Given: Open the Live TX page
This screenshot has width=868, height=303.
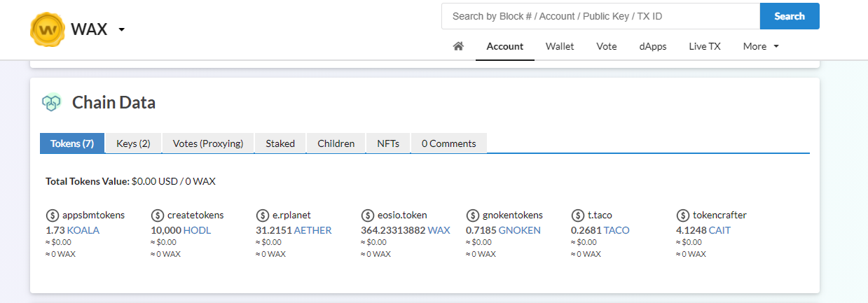Looking at the screenshot, I should click(x=705, y=46).
